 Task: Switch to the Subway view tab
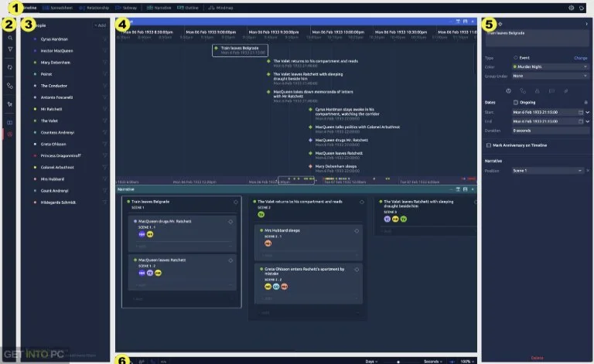click(126, 8)
